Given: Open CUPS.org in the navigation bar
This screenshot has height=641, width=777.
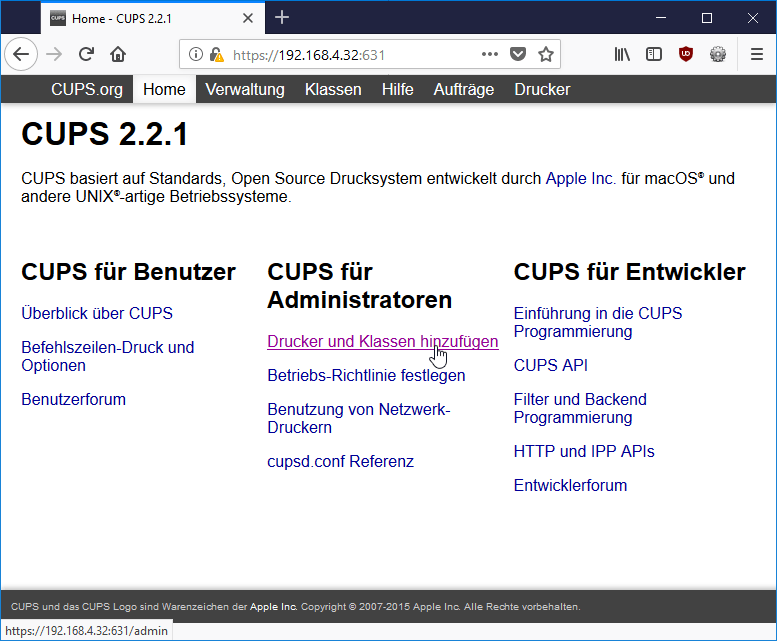Looking at the screenshot, I should pyautogui.click(x=87, y=89).
